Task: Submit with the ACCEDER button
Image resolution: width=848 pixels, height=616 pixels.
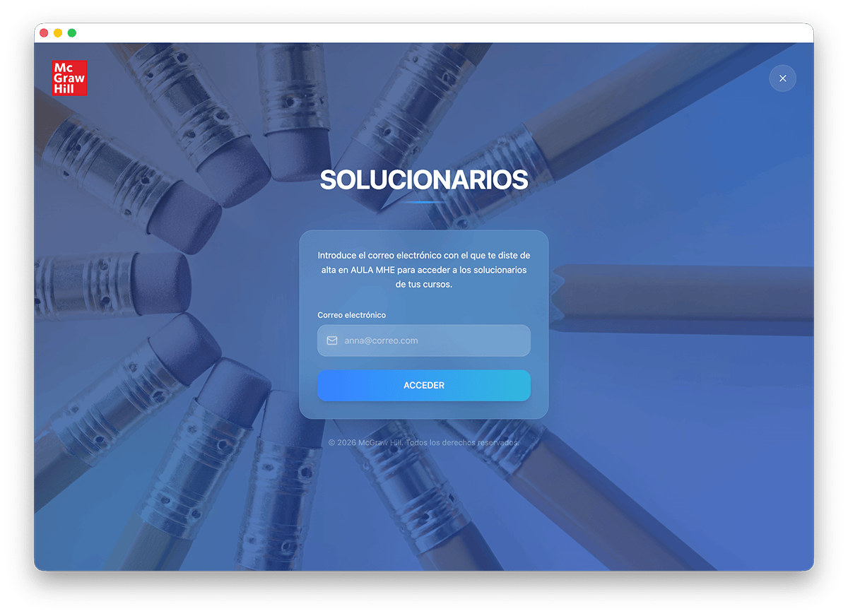Action: click(424, 386)
